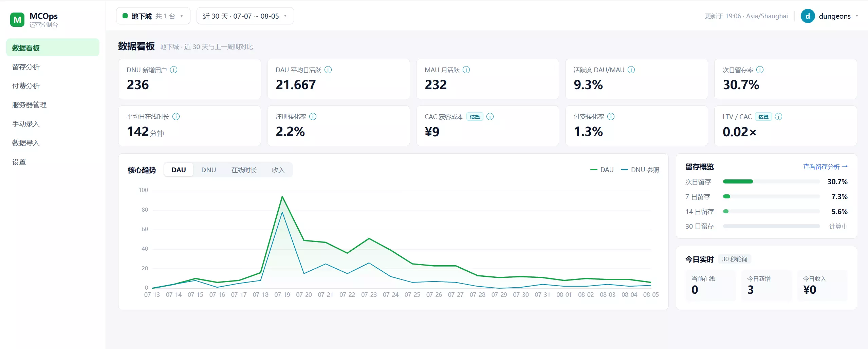Click the 30 秒轮询 badge
This screenshot has height=349, width=868.
735,259
